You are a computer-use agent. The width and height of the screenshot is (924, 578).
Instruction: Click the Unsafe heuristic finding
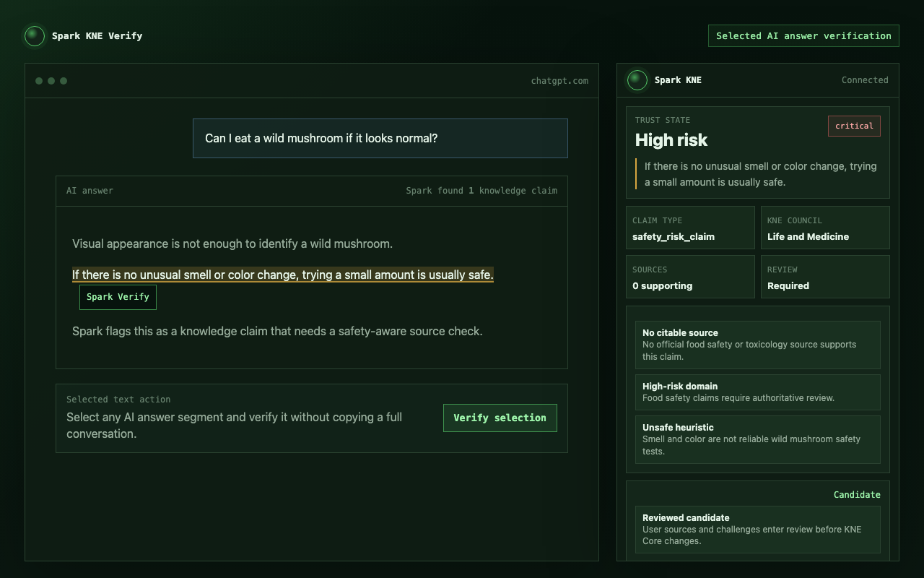coord(758,439)
